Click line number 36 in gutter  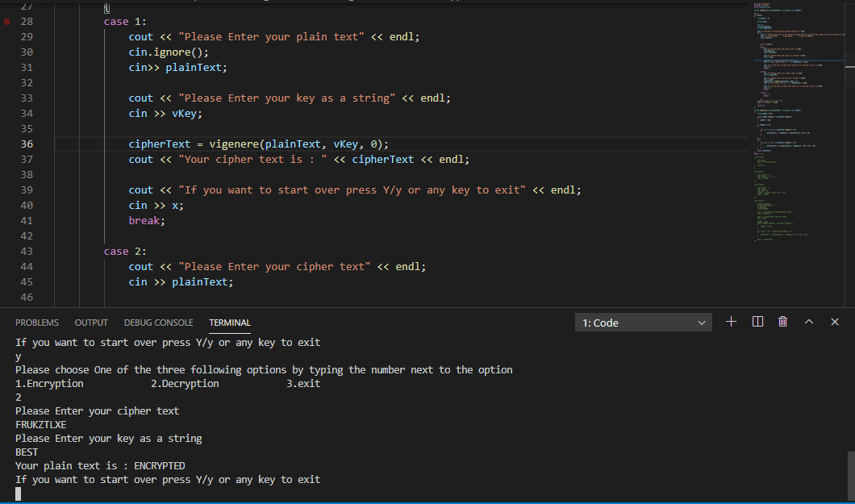tap(27, 144)
